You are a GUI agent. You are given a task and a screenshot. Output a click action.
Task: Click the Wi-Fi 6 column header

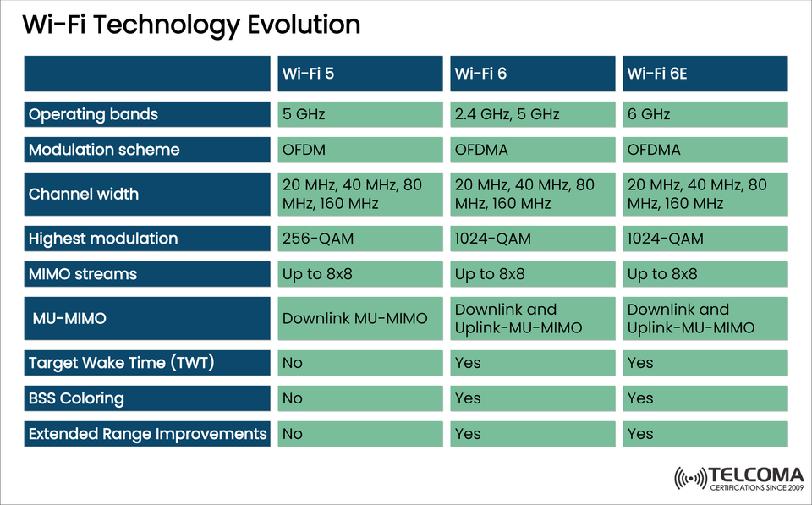pos(532,74)
